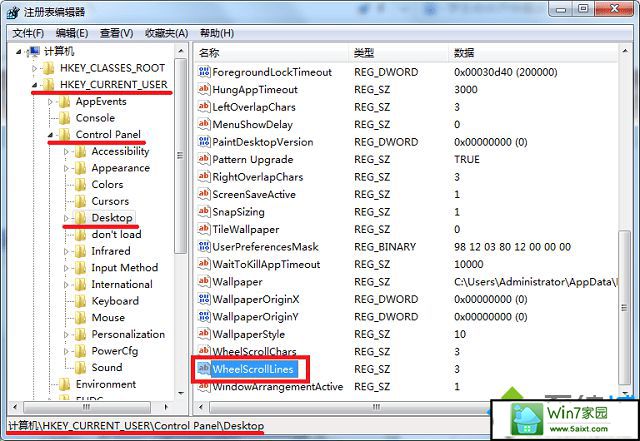Click the UserPreferencesMask binary icon
This screenshot has height=441, width=640.
[204, 247]
